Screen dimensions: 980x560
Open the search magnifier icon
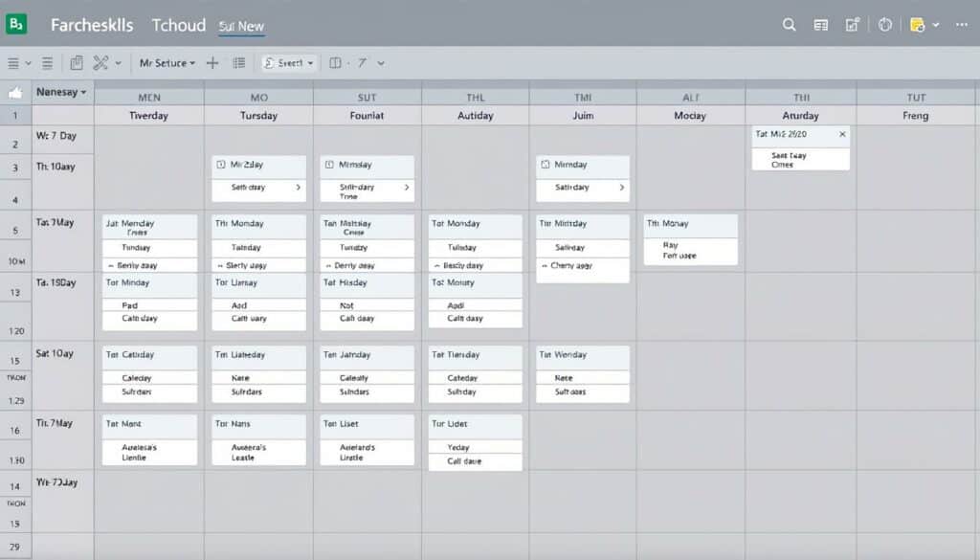(790, 25)
